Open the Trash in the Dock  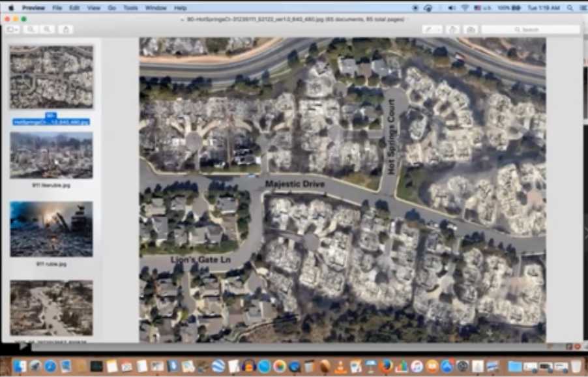click(576, 366)
